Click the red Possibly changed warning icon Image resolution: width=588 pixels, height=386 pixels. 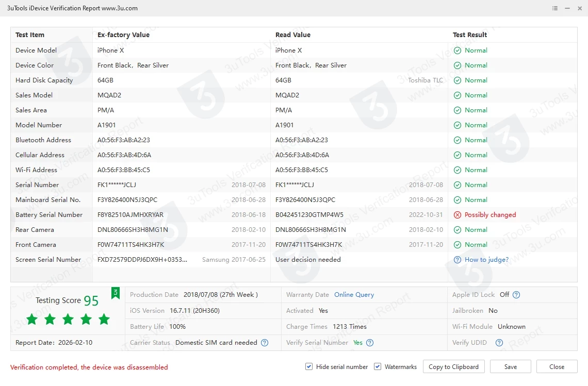pos(458,215)
